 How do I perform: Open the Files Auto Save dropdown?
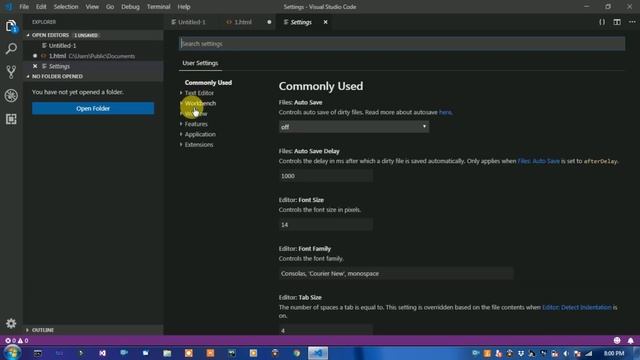point(354,127)
